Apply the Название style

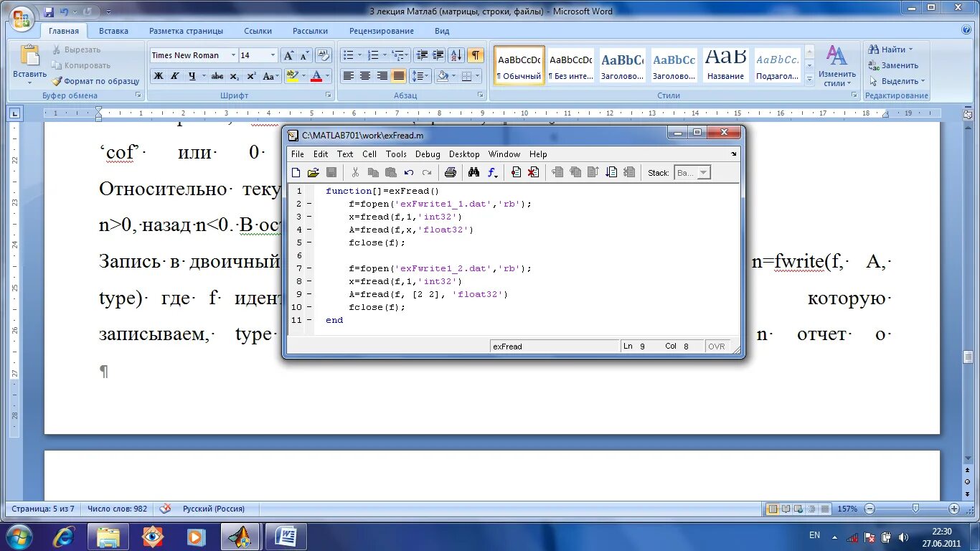[725, 65]
